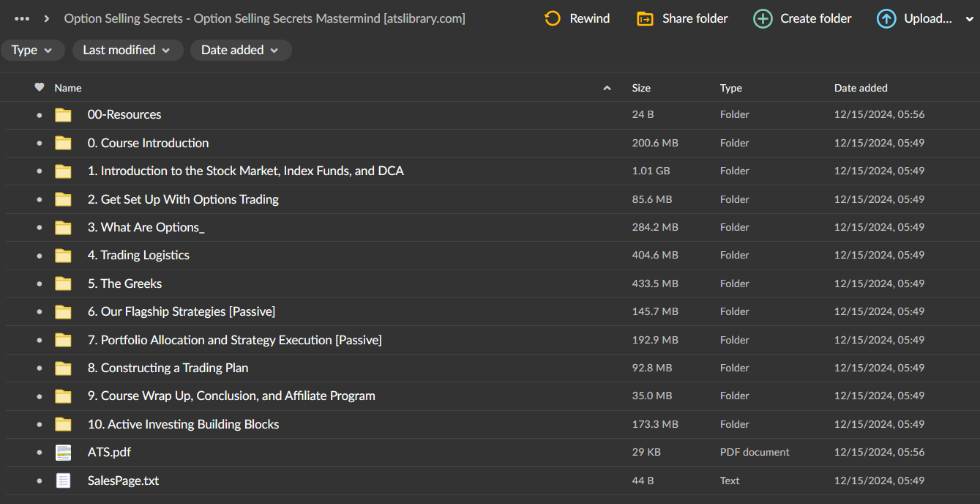This screenshot has width=980, height=504.
Task: Click folder icon for 4. Trading Logistics
Action: pyautogui.click(x=64, y=255)
